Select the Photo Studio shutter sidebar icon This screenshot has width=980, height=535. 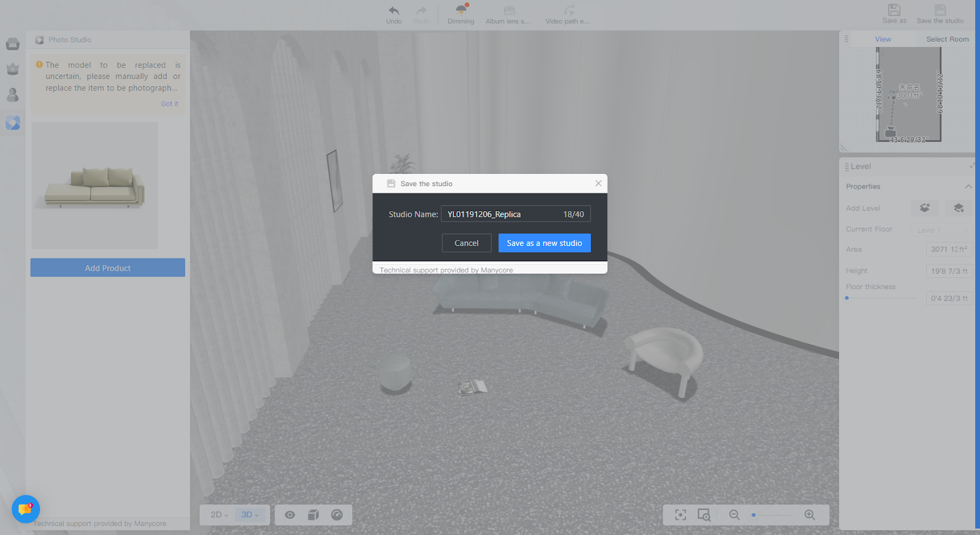13,122
